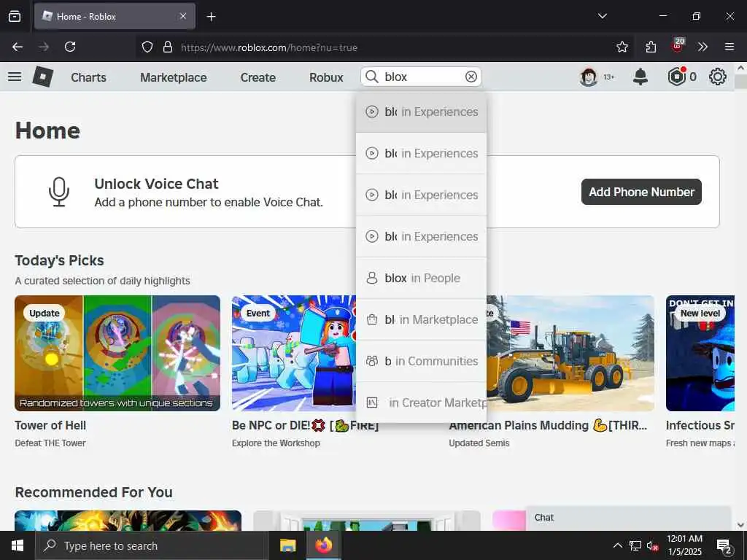Clear the search box with the X icon

[x=471, y=77]
